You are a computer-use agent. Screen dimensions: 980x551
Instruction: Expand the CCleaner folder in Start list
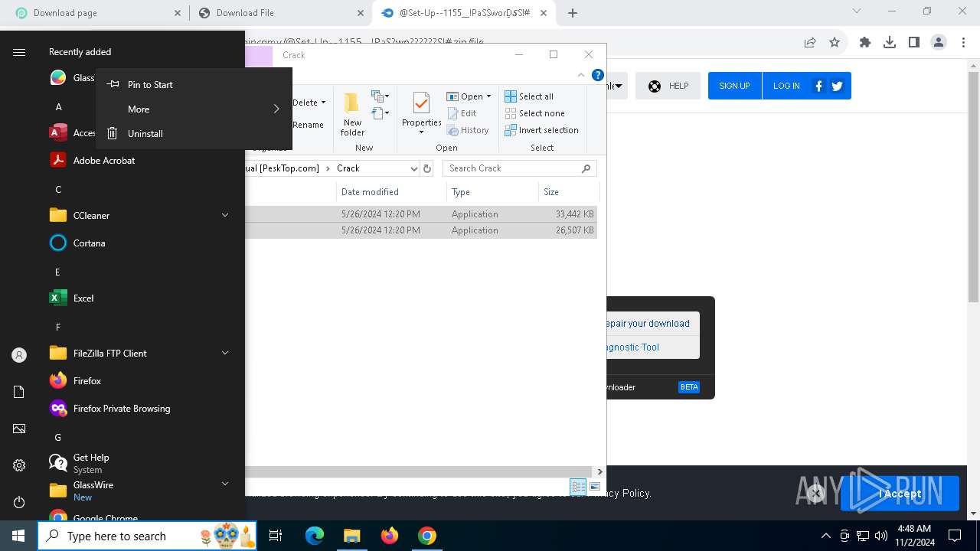click(x=225, y=215)
